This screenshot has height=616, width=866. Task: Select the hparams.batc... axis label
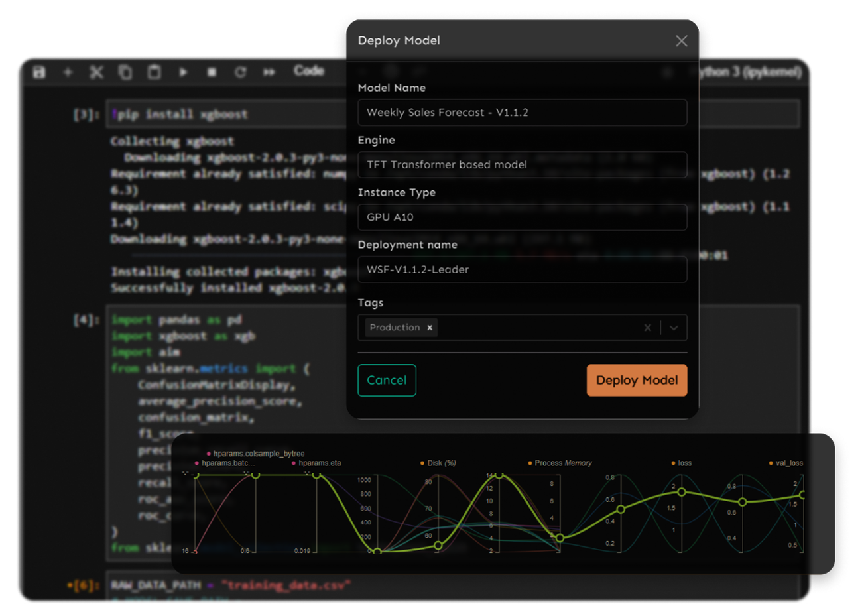[228, 463]
